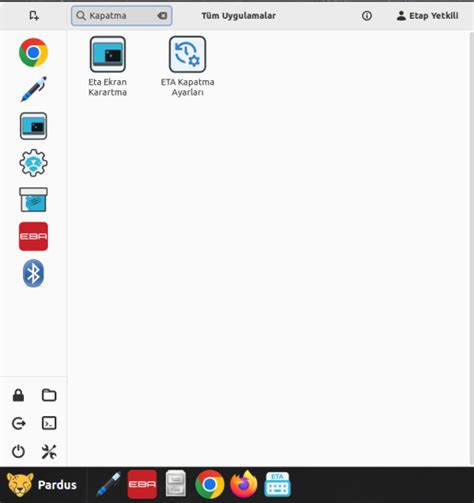Launch Eta Ekran Karartma from results
This screenshot has width=474, height=503.
point(107,67)
